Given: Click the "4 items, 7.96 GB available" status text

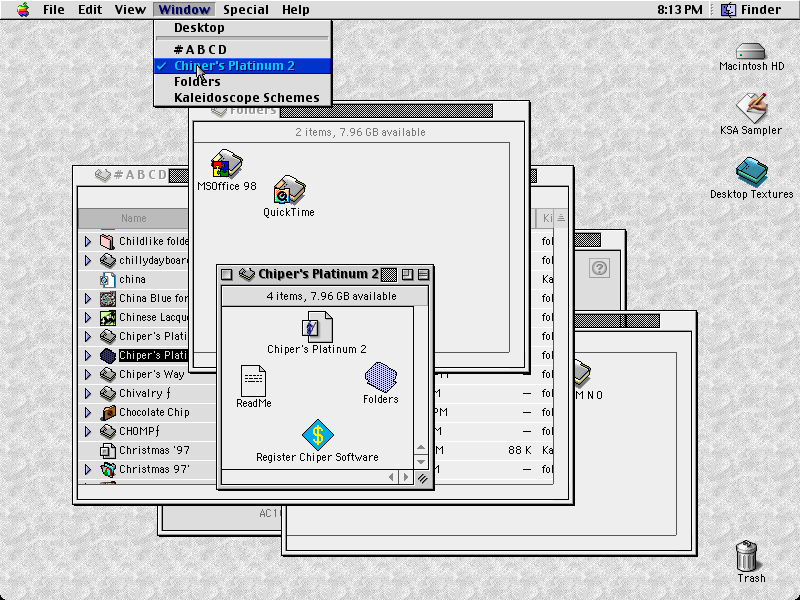Looking at the screenshot, I should (332, 296).
